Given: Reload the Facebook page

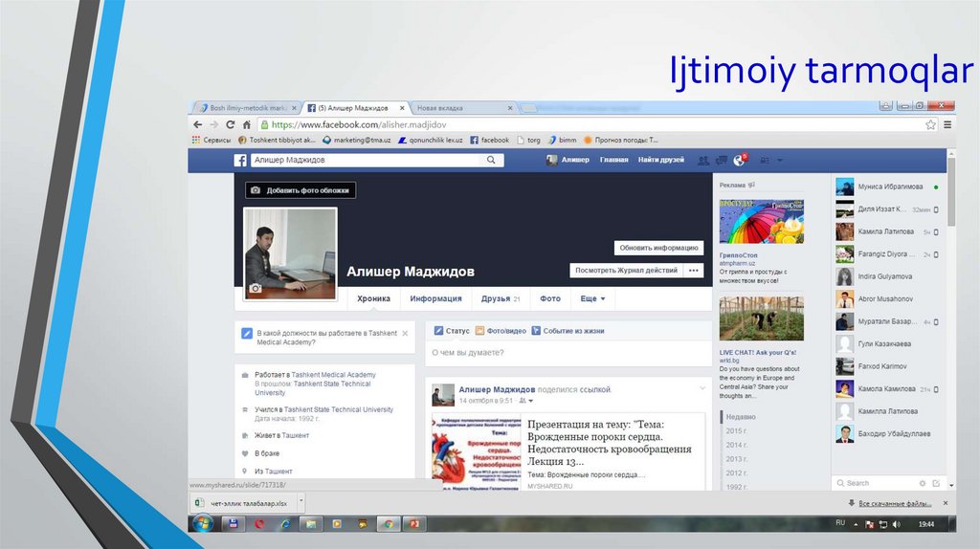Looking at the screenshot, I should tap(230, 125).
